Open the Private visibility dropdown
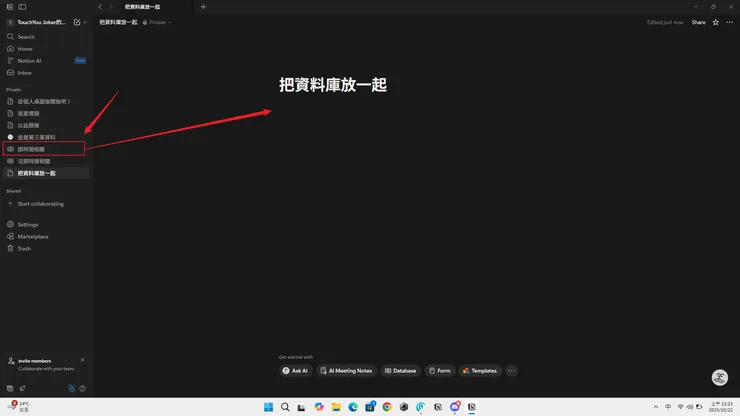740x416 pixels. click(x=157, y=22)
